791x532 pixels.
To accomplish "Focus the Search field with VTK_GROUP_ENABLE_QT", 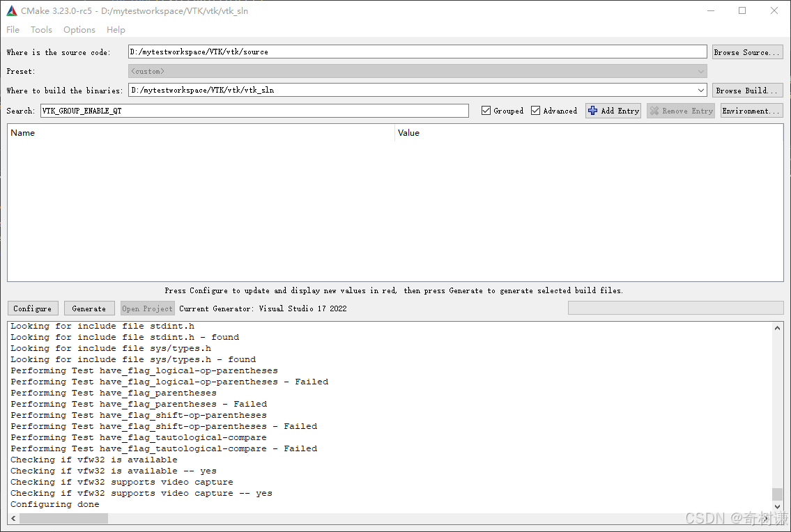I will click(x=254, y=111).
